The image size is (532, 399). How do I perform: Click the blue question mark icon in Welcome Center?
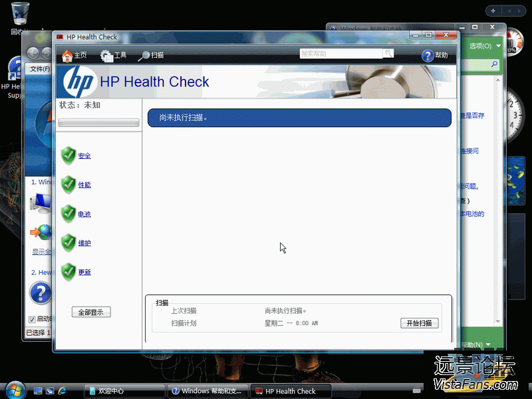pos(40,293)
